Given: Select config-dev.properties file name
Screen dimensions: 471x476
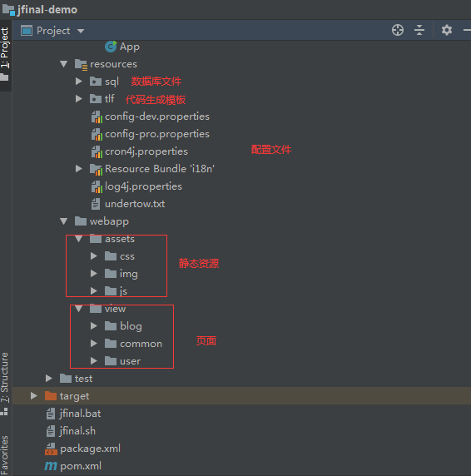Looking at the screenshot, I should click(157, 117).
